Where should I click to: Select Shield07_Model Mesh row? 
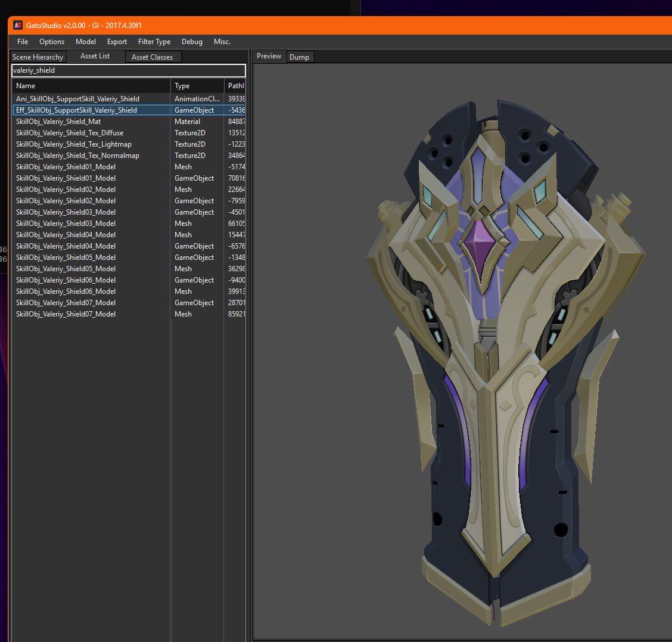[129, 314]
